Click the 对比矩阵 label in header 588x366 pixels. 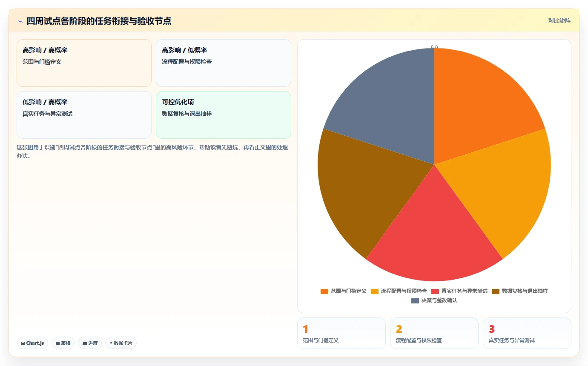(559, 20)
